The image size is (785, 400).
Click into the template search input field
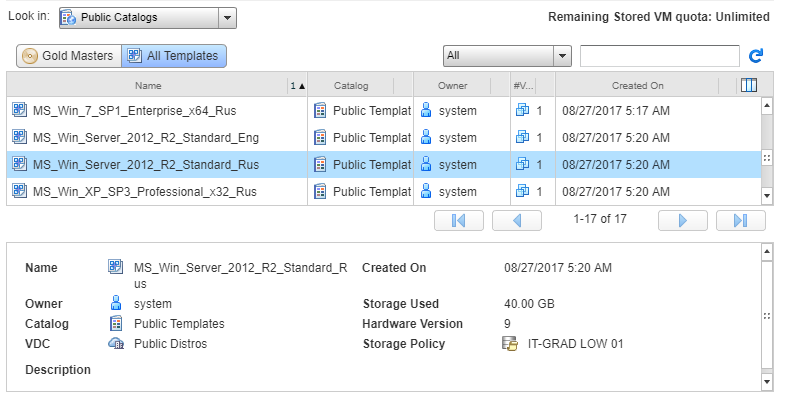point(659,56)
